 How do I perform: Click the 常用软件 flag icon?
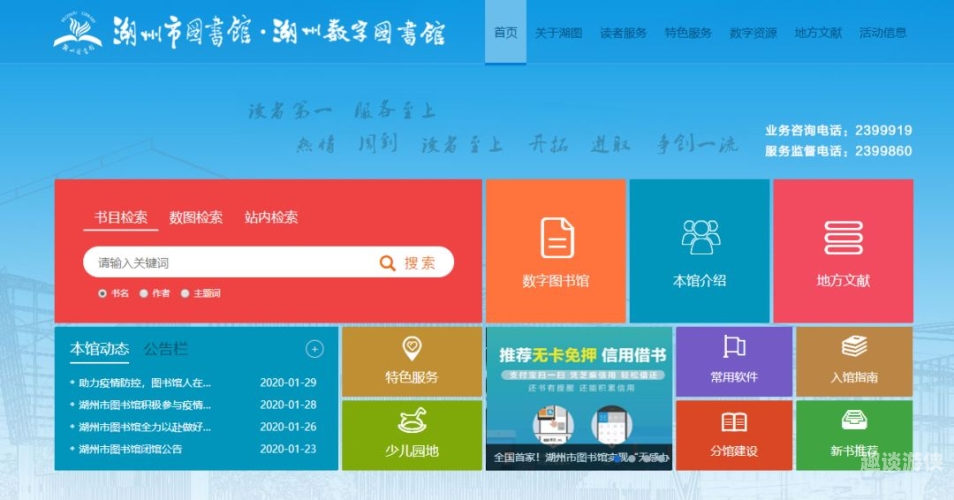point(734,347)
